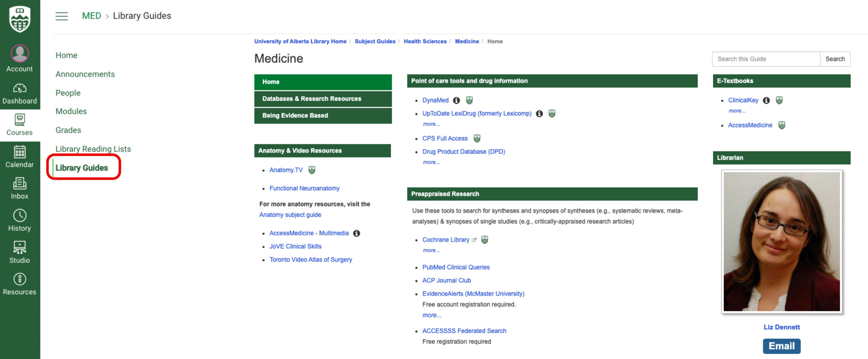Open Announcements in course navigation
Screen dimensions: 868x359
click(85, 74)
